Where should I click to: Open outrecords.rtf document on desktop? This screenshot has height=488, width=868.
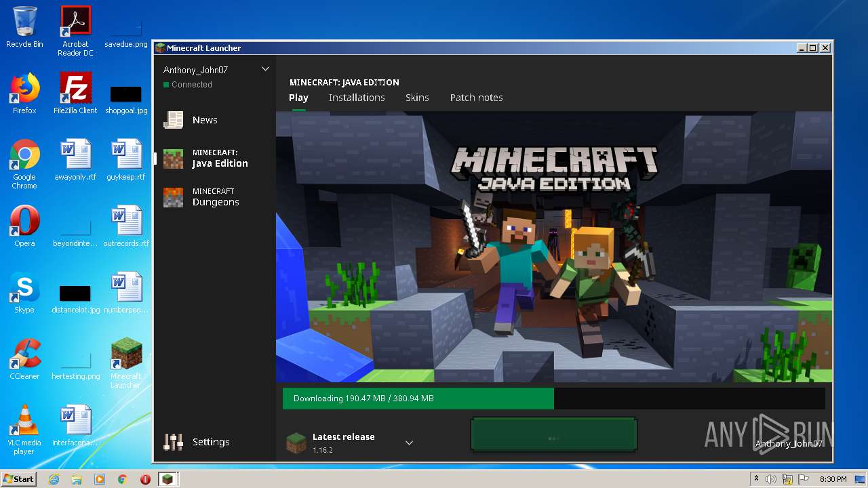point(126,226)
